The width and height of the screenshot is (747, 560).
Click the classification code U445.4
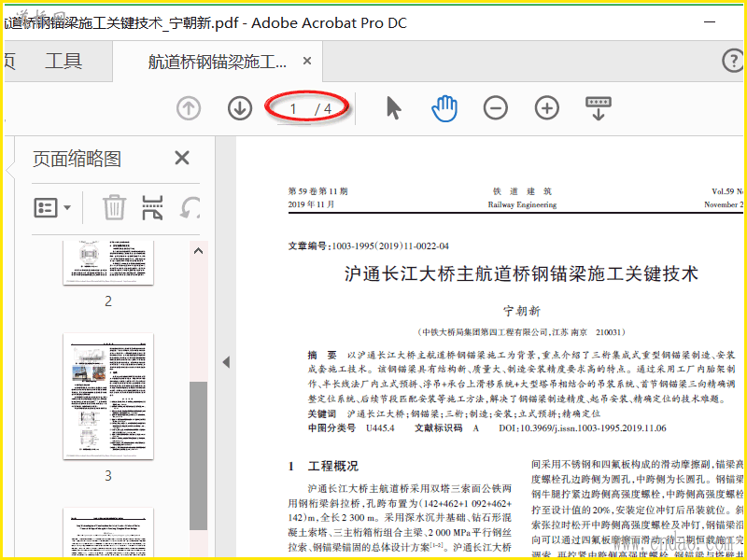(380, 428)
